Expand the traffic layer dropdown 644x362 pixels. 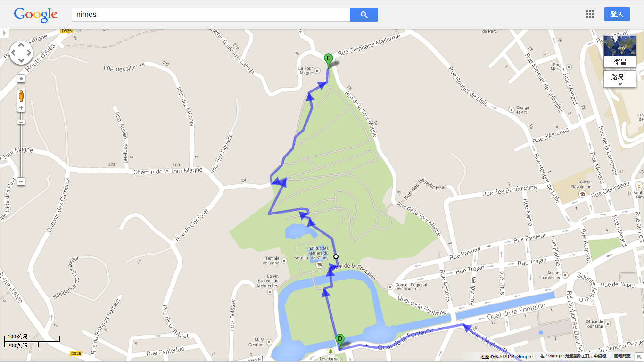pos(620,79)
